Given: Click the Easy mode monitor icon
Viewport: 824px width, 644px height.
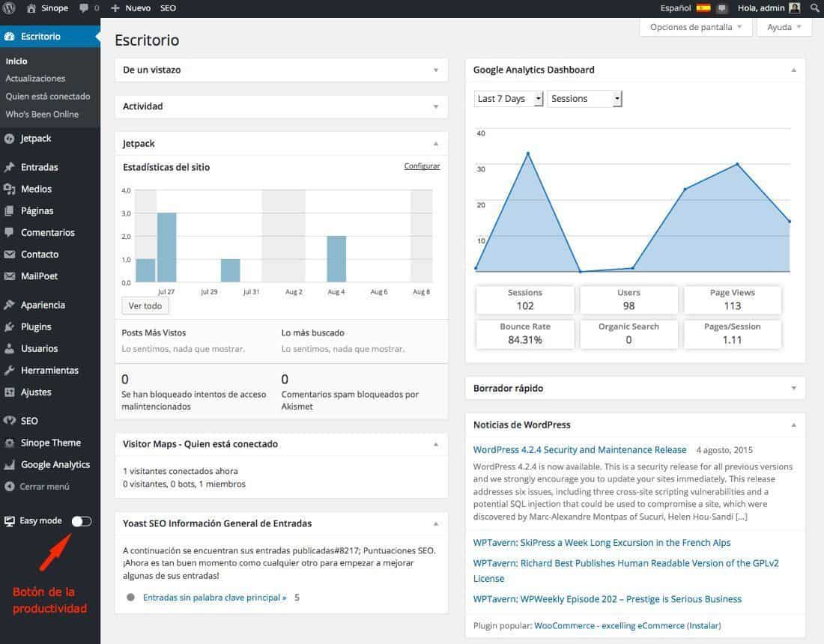Looking at the screenshot, I should [9, 521].
